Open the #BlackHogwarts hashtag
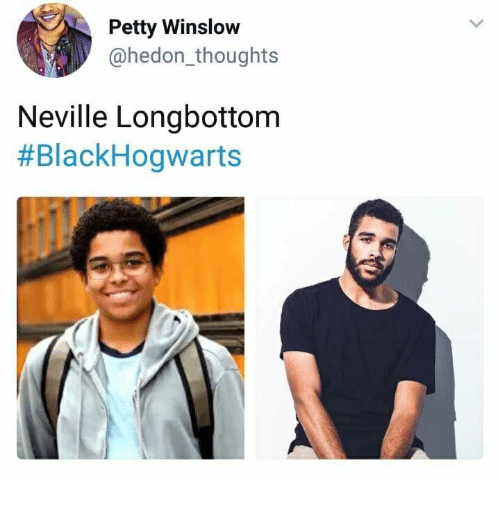The height and width of the screenshot is (505, 500). pos(129,156)
